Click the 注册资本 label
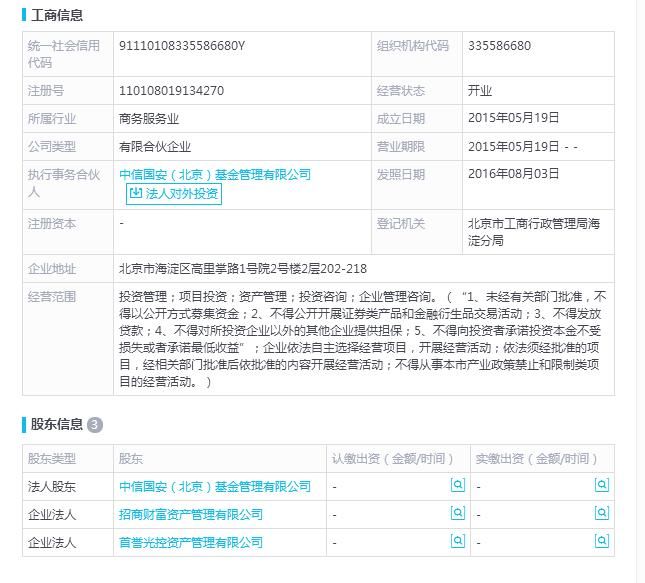Screen dimensions: 645x583 tap(52, 224)
